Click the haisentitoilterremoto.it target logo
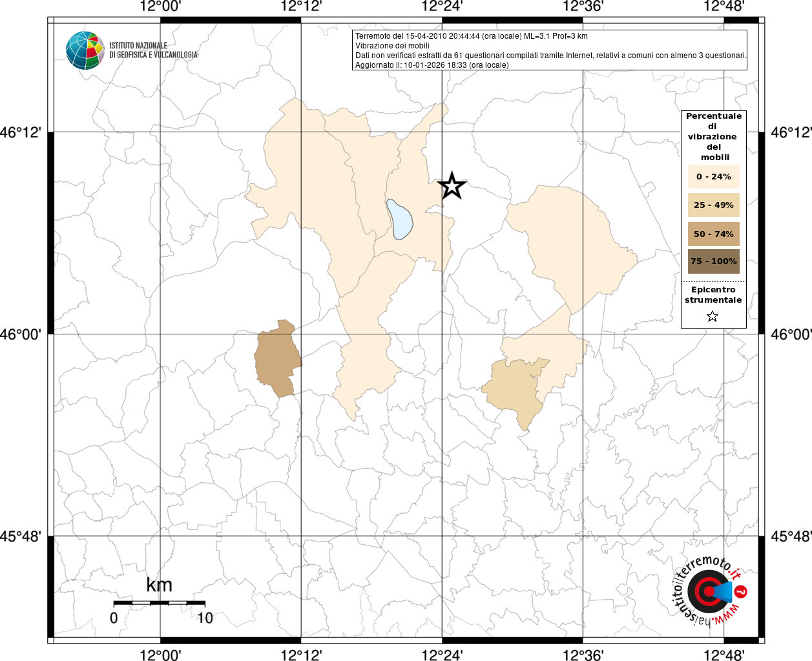Screen dimensions: 812x661 click(x=711, y=590)
